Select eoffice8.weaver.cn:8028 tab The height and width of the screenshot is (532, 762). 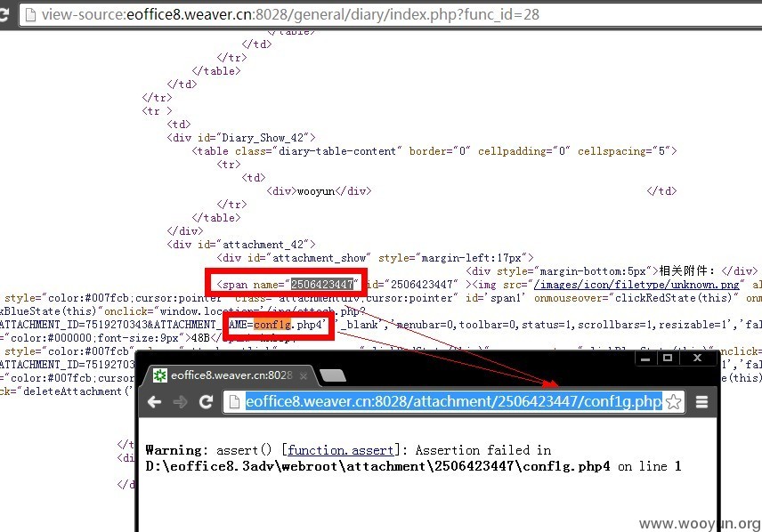pos(231,375)
